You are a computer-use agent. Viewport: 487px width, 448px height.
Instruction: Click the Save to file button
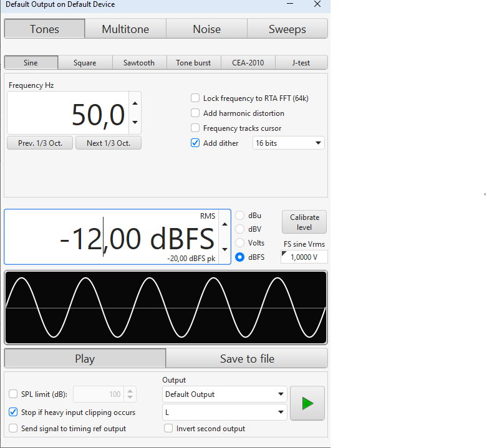[x=247, y=359]
